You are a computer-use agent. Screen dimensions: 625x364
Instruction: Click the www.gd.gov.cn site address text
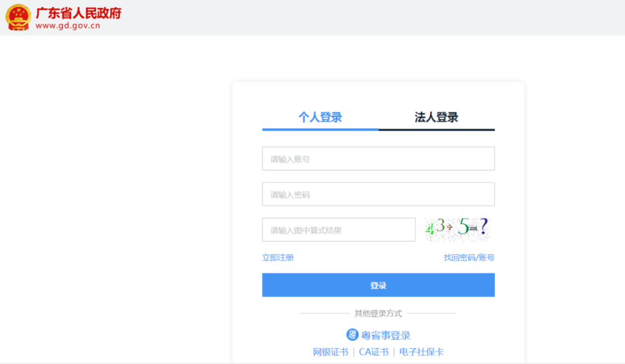[x=67, y=26]
